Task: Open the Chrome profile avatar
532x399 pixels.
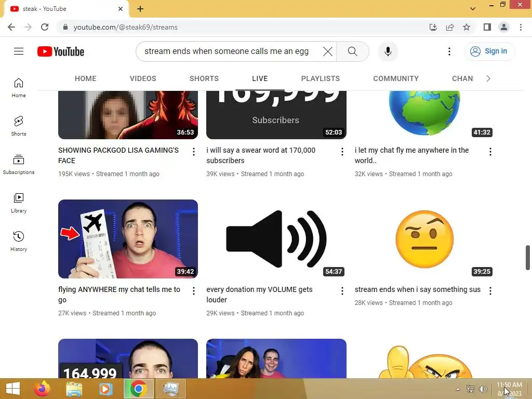Action: pos(504,27)
